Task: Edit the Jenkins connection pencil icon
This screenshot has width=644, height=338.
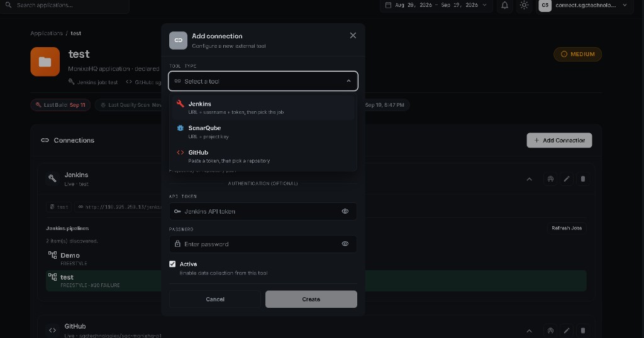Action: (x=567, y=179)
